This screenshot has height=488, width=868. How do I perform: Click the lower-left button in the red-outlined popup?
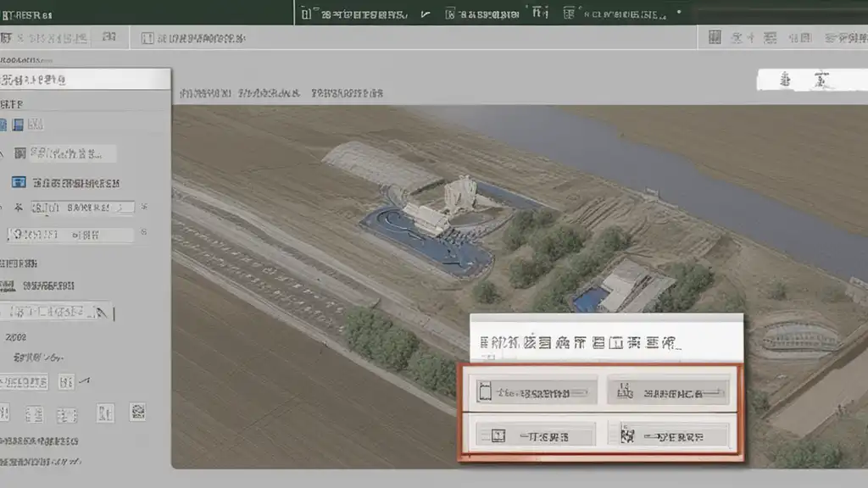tap(535, 435)
